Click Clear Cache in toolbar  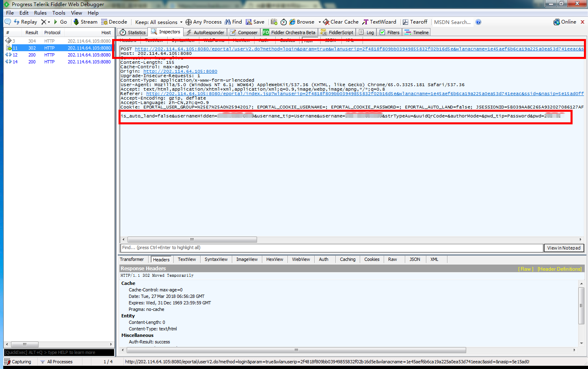341,22
